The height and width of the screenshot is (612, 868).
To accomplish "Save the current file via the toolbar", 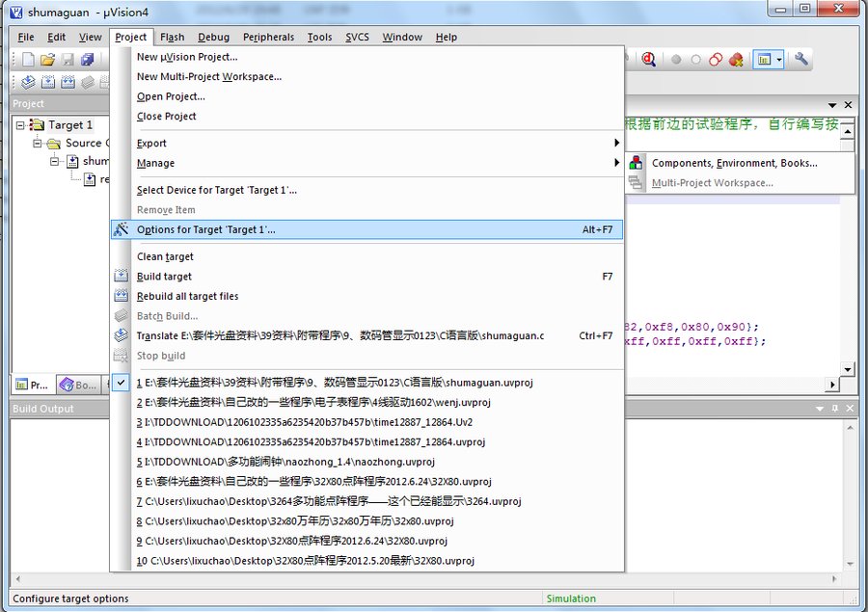I will [x=67, y=59].
